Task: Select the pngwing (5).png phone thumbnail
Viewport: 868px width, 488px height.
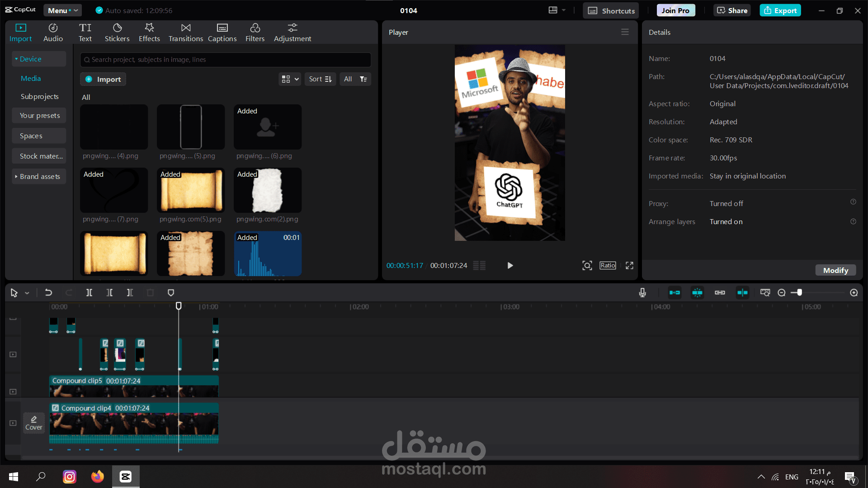Action: coord(191,127)
